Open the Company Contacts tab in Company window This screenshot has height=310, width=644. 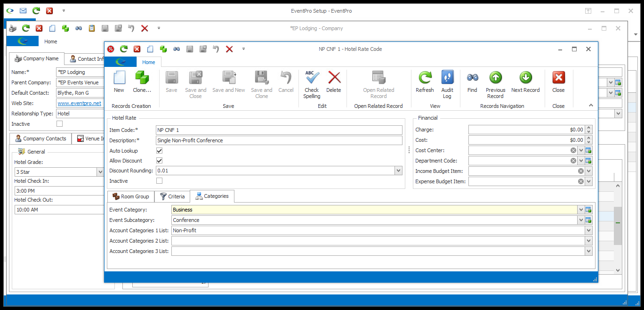[40, 139]
